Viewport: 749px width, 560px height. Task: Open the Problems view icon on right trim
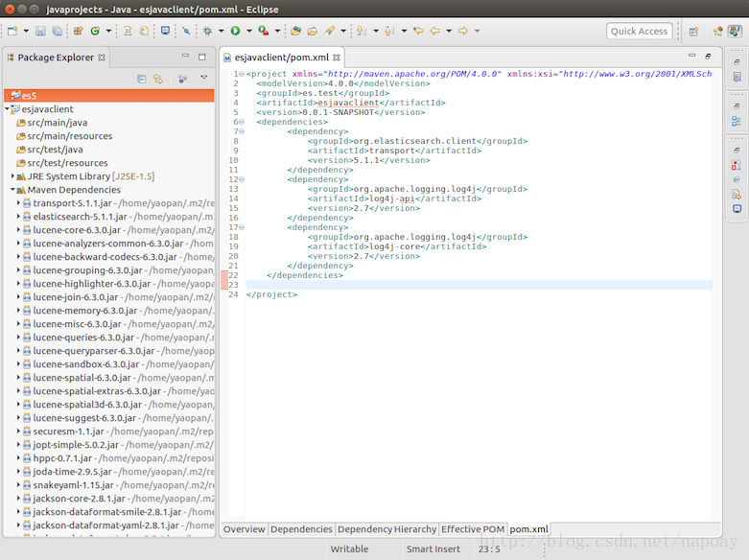point(737,165)
